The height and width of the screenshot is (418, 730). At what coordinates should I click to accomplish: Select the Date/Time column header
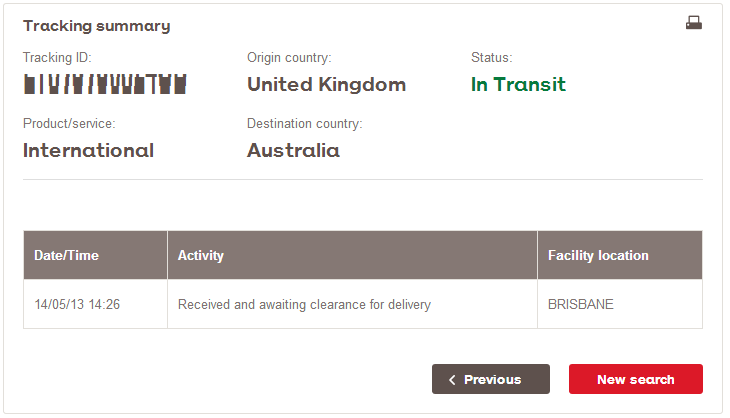click(x=95, y=255)
